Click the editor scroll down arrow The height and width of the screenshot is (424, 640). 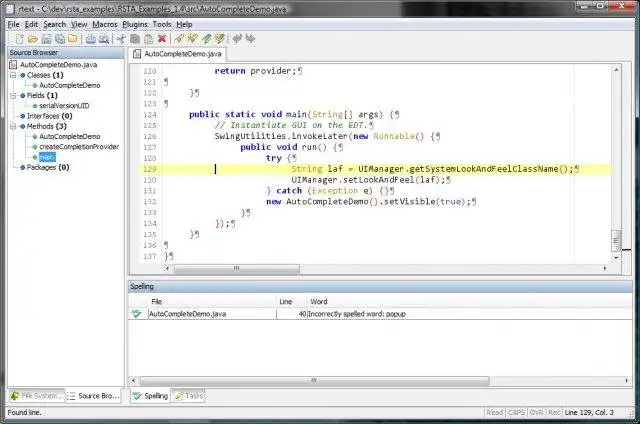click(x=616, y=258)
